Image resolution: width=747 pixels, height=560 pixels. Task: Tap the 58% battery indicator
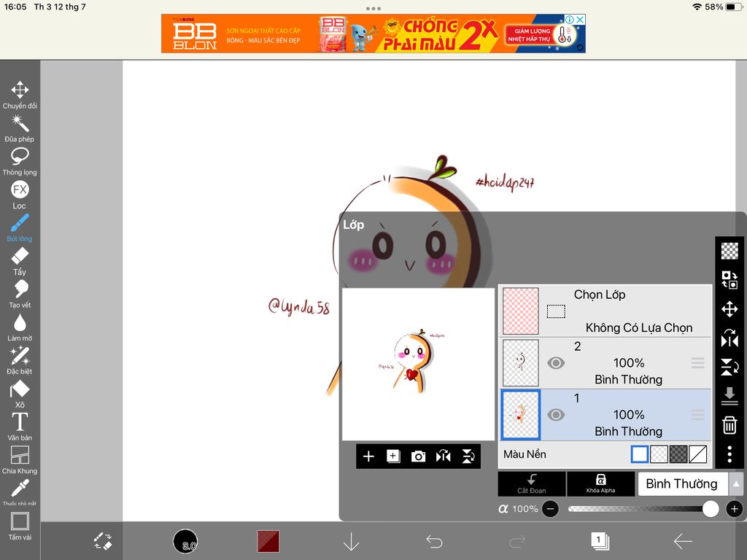[724, 7]
